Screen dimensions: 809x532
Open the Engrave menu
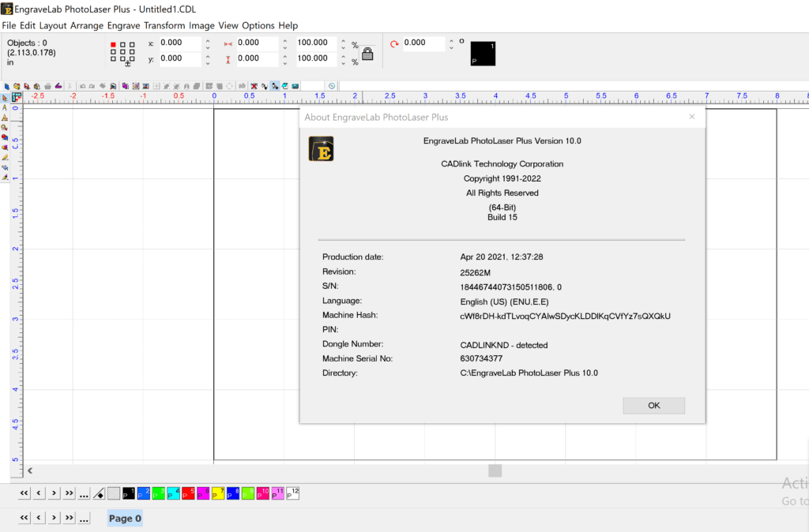(x=123, y=25)
